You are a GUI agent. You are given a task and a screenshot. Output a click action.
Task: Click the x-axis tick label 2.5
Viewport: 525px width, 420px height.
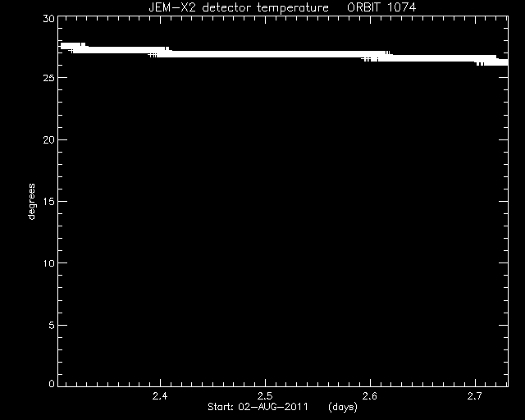coord(265,396)
